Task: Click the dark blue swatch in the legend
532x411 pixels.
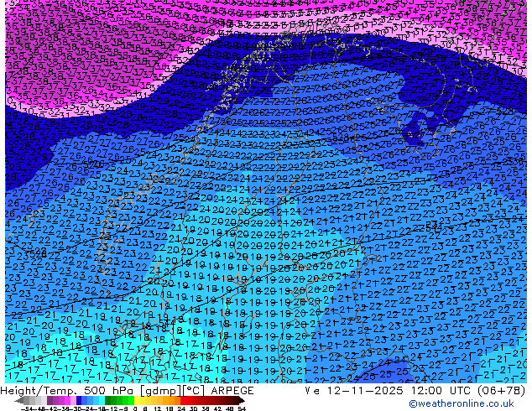Action: coord(79,400)
